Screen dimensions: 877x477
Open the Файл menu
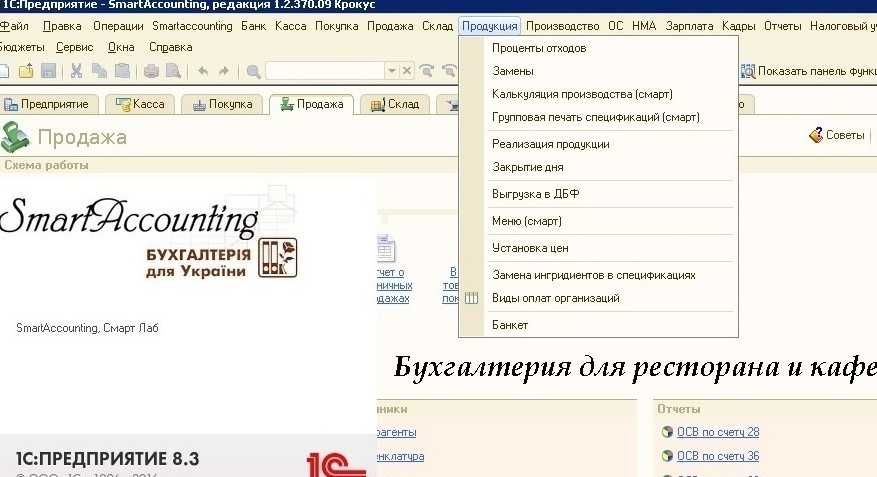14,26
